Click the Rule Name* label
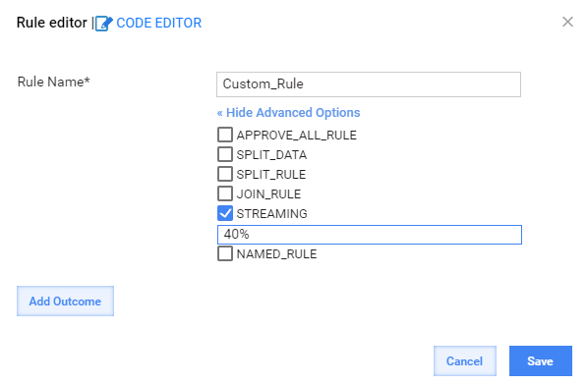This screenshot has width=588, height=385. pos(54,82)
